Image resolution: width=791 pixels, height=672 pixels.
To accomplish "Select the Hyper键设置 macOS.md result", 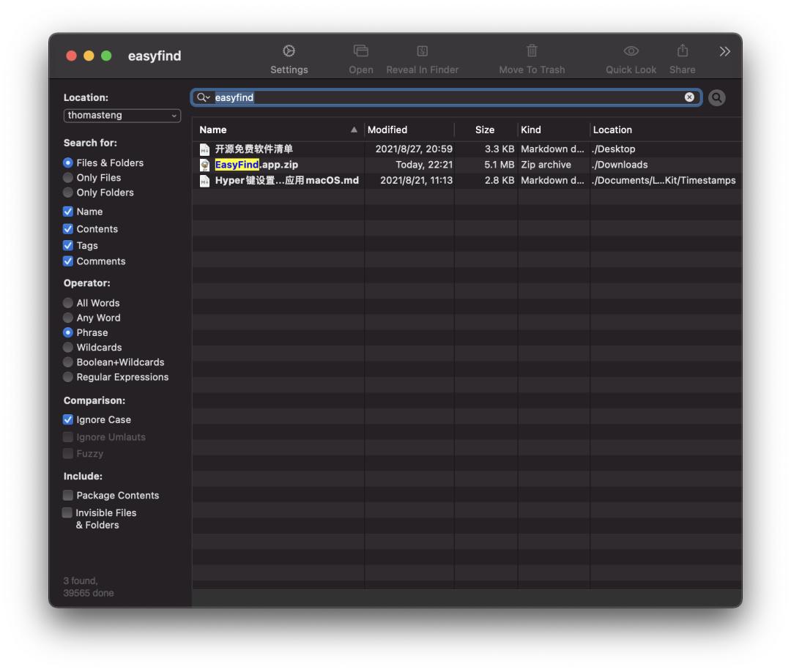I will 467,181.
